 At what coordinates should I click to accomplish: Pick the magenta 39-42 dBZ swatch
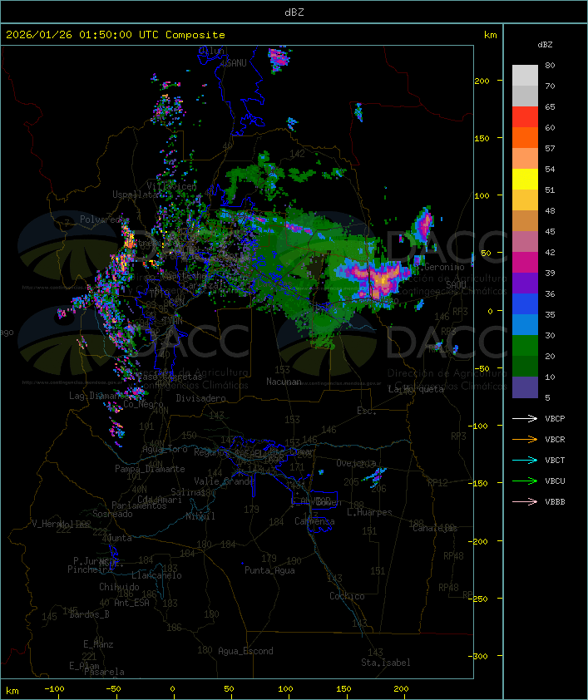click(x=525, y=263)
